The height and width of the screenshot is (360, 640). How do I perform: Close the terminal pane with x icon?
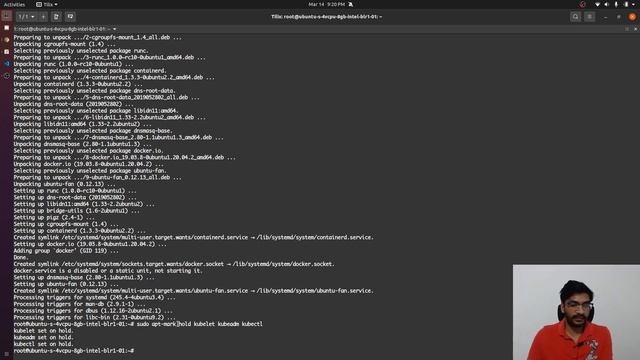pos(635,29)
